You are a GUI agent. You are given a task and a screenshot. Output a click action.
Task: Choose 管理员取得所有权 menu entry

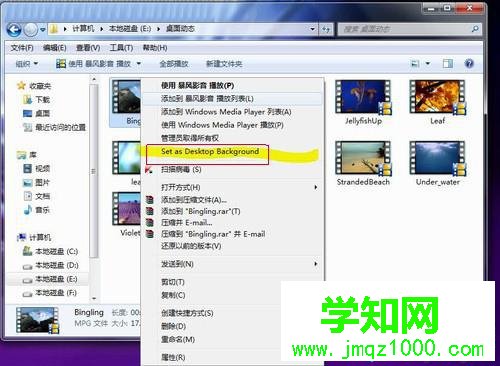[233, 138]
